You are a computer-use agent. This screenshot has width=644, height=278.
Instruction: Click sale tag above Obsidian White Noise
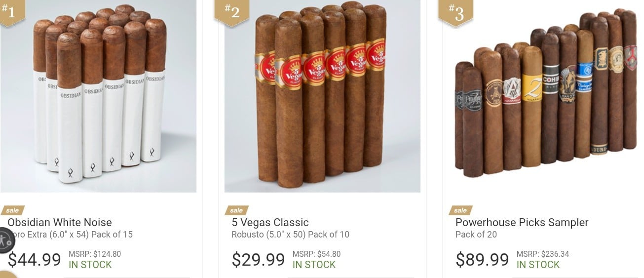12,210
